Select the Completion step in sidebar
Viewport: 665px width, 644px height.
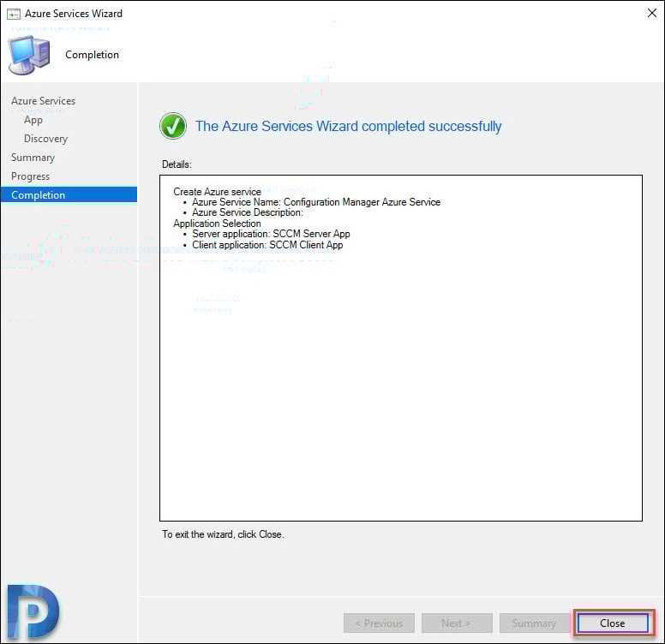[x=69, y=195]
